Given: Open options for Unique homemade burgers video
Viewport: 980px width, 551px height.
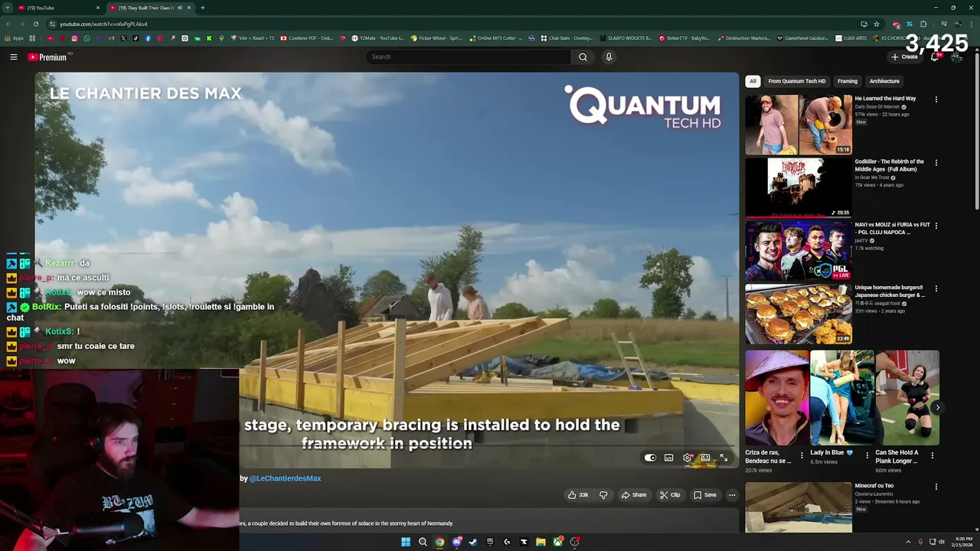Looking at the screenshot, I should click(x=936, y=289).
